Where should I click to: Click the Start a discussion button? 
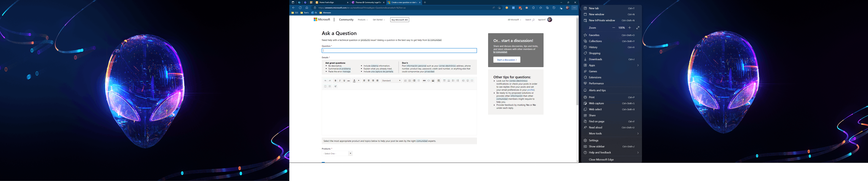pyautogui.click(x=506, y=60)
